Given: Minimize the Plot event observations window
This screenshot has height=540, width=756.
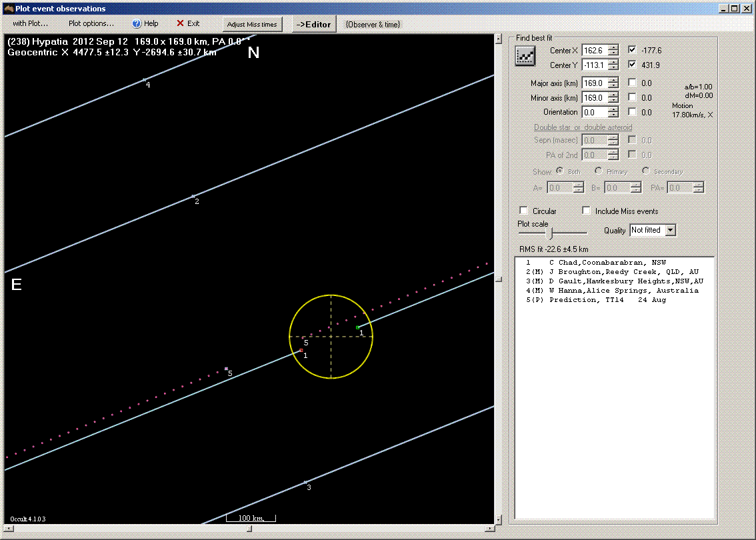Looking at the screenshot, I should coord(724,8).
